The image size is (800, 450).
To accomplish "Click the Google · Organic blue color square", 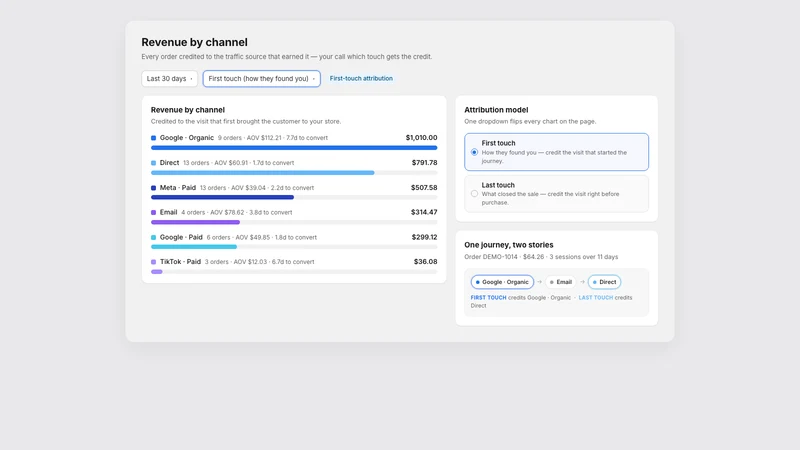I will [154, 138].
